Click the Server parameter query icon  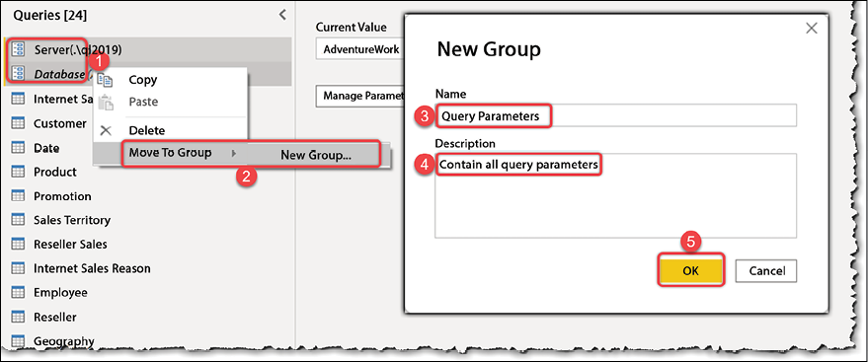click(x=18, y=49)
